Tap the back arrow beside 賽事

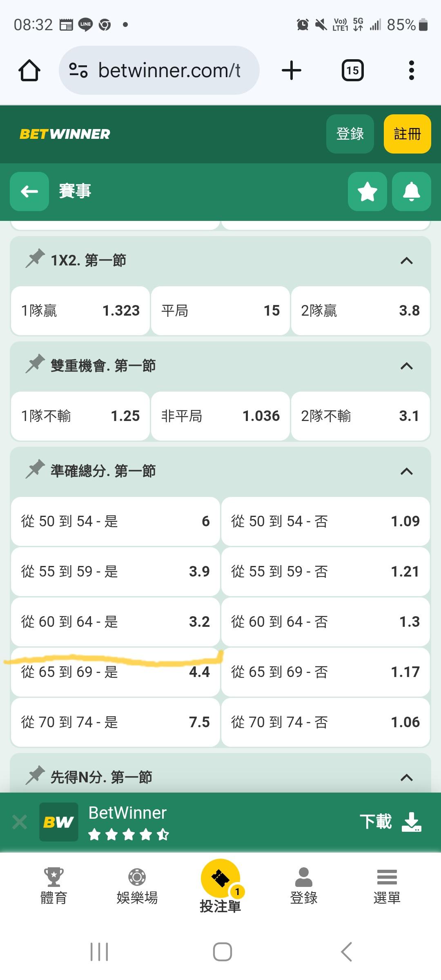point(29,192)
